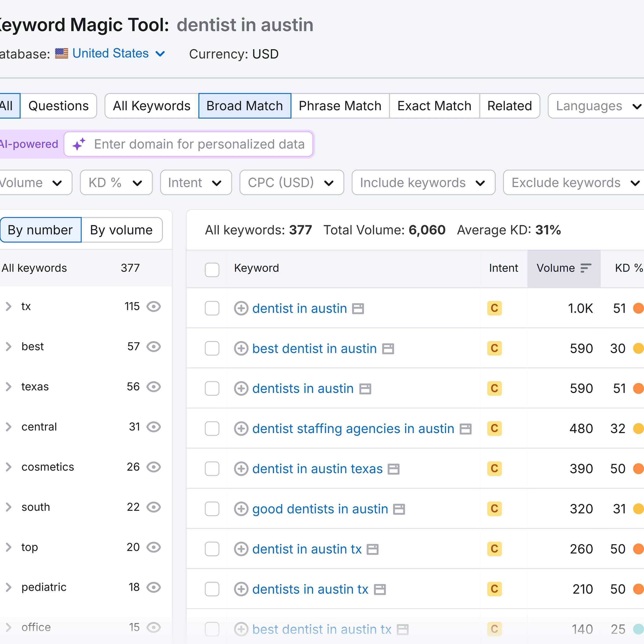Open the KD % filter dropdown
Image resolution: width=644 pixels, height=644 pixels.
pos(116,183)
